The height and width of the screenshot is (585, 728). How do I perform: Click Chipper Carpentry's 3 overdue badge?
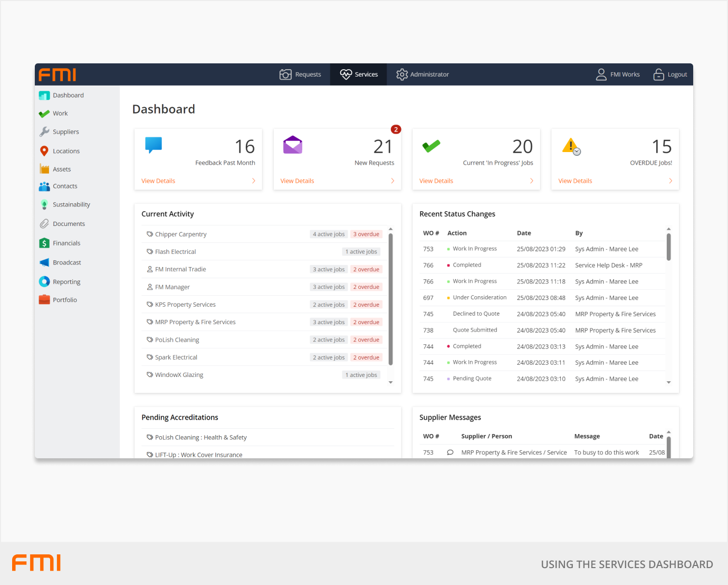coord(366,234)
